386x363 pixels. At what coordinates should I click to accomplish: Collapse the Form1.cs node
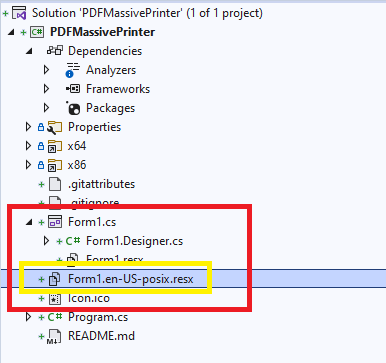click(x=29, y=222)
